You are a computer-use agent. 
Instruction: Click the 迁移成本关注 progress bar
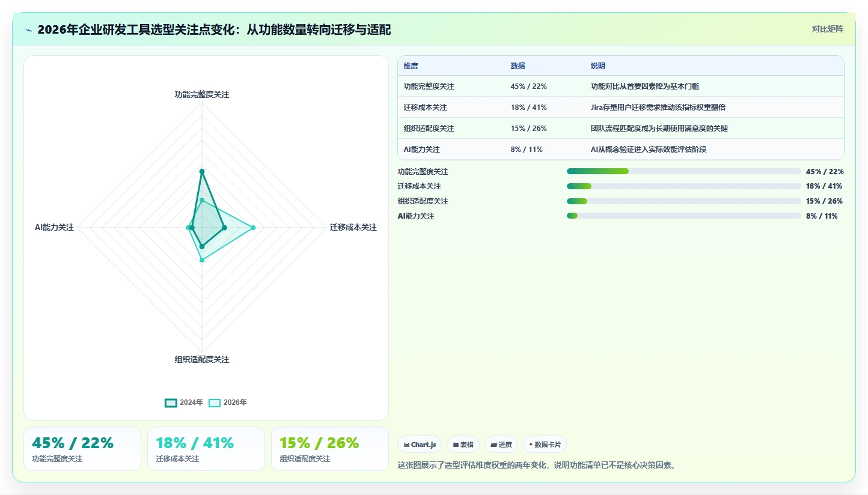[x=684, y=186]
